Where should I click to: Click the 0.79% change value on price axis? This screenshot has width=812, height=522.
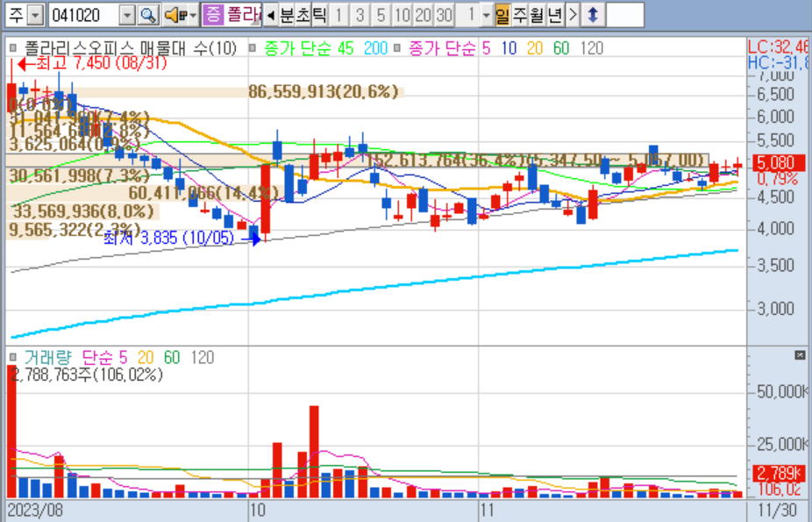click(x=778, y=179)
